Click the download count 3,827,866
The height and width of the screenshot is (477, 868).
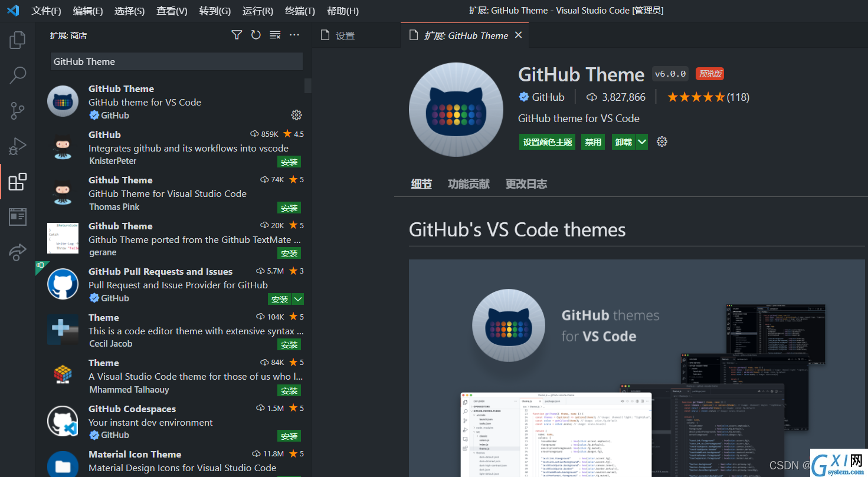[615, 97]
